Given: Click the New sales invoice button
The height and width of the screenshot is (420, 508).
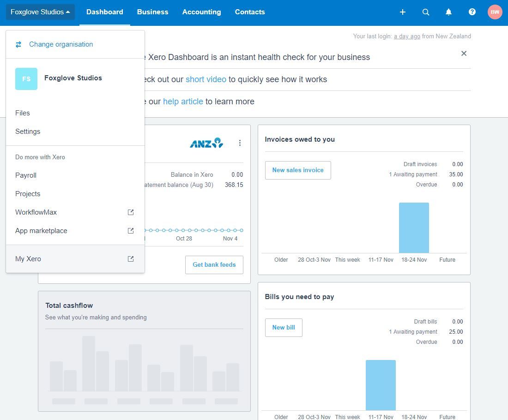Looking at the screenshot, I should [298, 170].
